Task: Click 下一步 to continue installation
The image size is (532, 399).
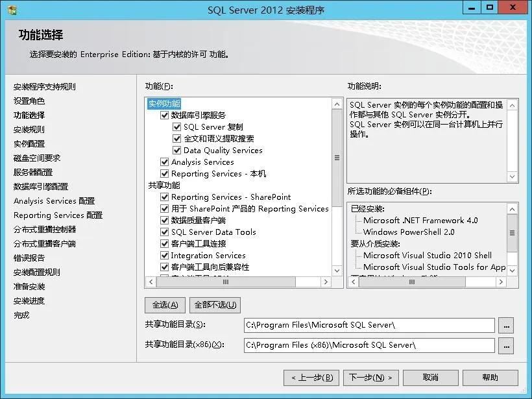Action: [x=371, y=378]
